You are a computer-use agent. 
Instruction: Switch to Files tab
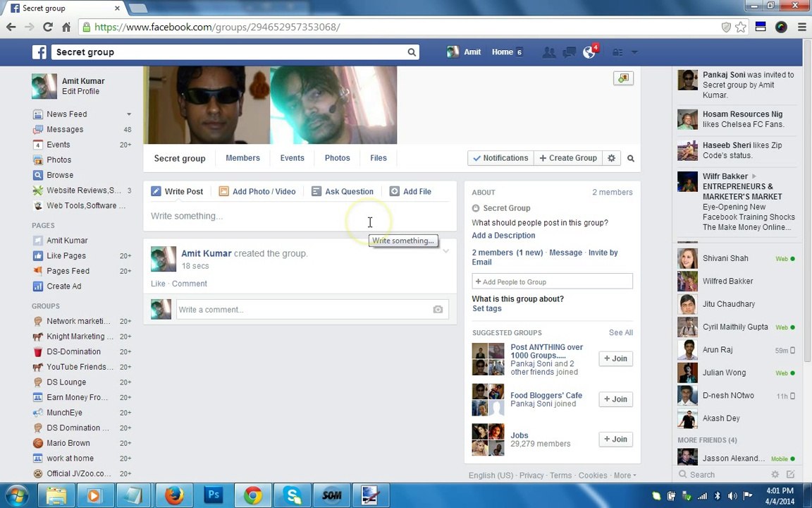click(x=379, y=158)
